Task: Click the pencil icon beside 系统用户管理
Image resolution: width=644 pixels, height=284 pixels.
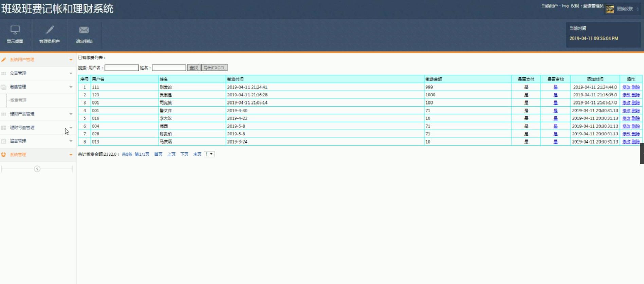Action: pyautogui.click(x=4, y=60)
